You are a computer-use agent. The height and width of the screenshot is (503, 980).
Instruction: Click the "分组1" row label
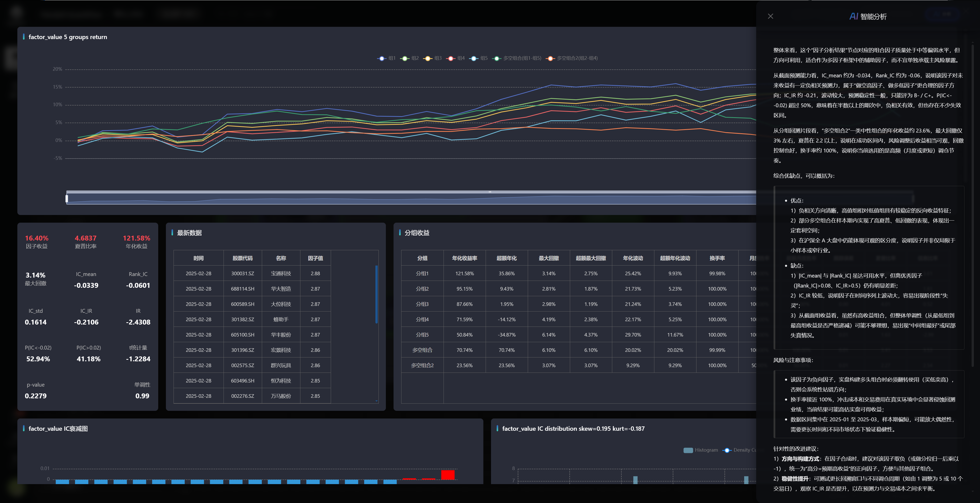pos(422,273)
